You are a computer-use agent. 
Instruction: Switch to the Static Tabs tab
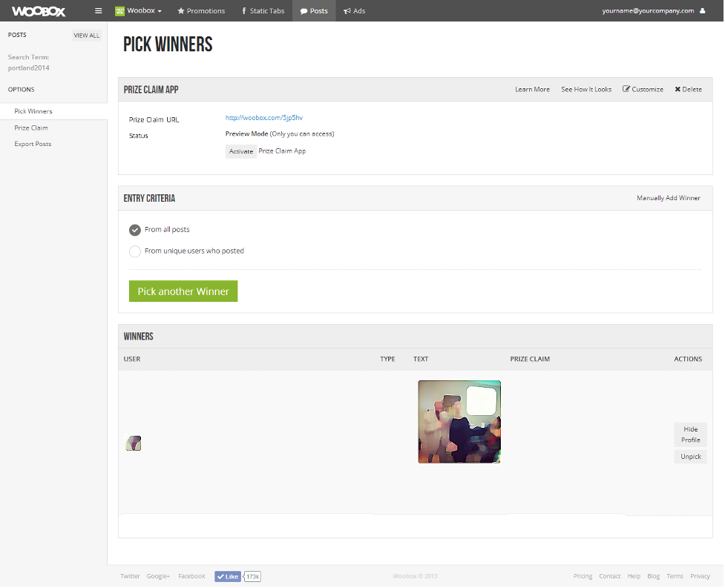click(x=263, y=11)
